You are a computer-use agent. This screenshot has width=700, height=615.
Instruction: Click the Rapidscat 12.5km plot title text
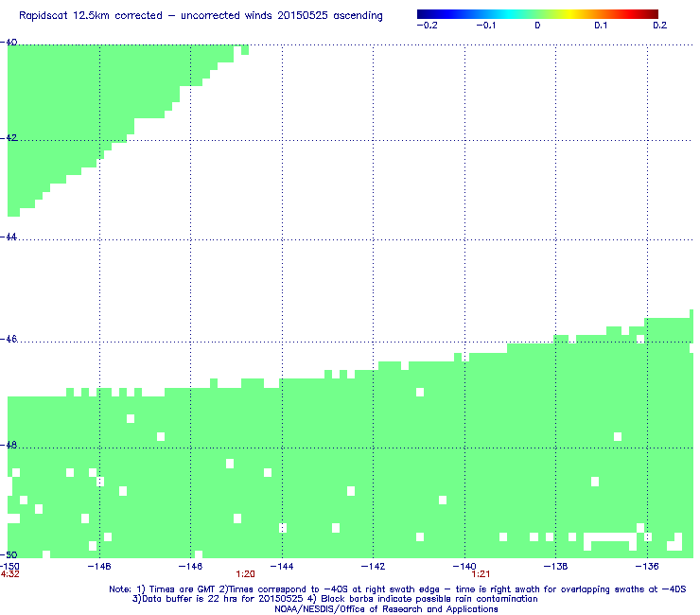coord(201,16)
